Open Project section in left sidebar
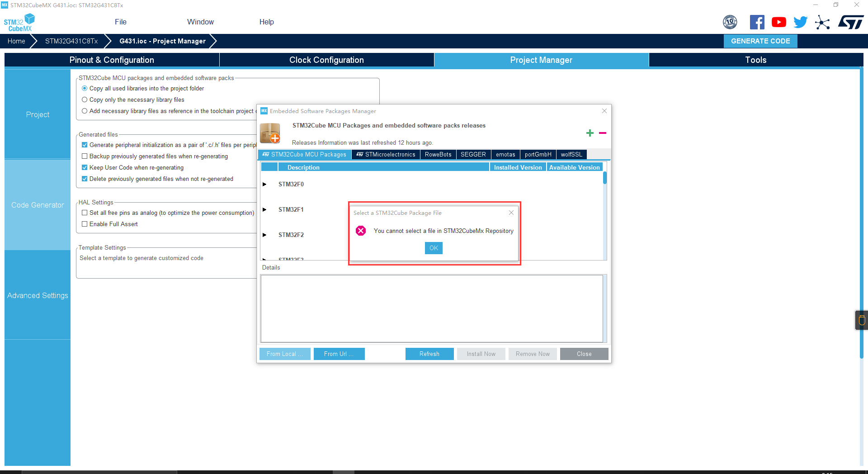Screen dimensions: 868x474 pyautogui.click(x=38, y=114)
